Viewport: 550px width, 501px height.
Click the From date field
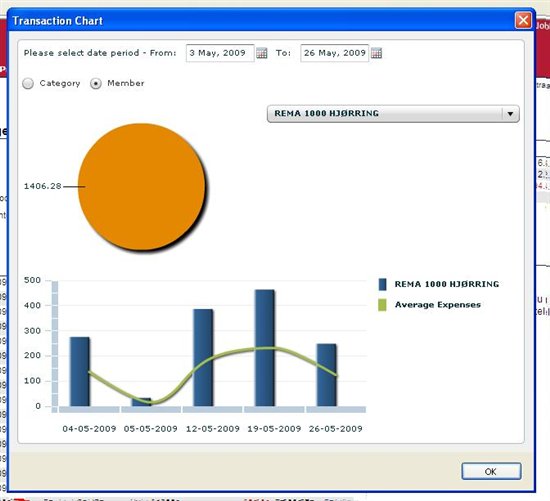pyautogui.click(x=220, y=53)
